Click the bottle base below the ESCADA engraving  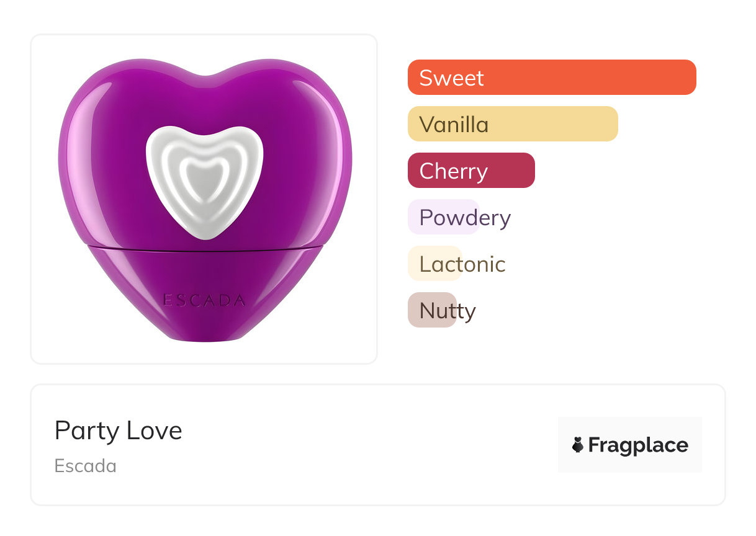[204, 327]
